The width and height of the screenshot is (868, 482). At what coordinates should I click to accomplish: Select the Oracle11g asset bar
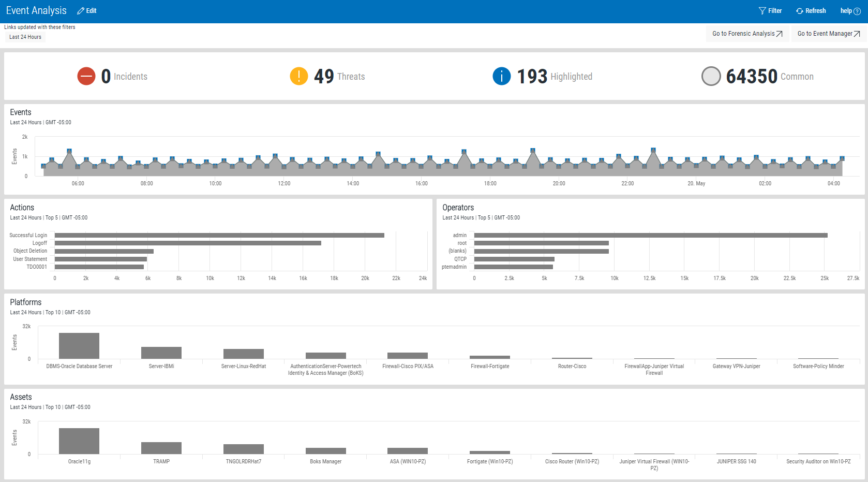click(79, 441)
